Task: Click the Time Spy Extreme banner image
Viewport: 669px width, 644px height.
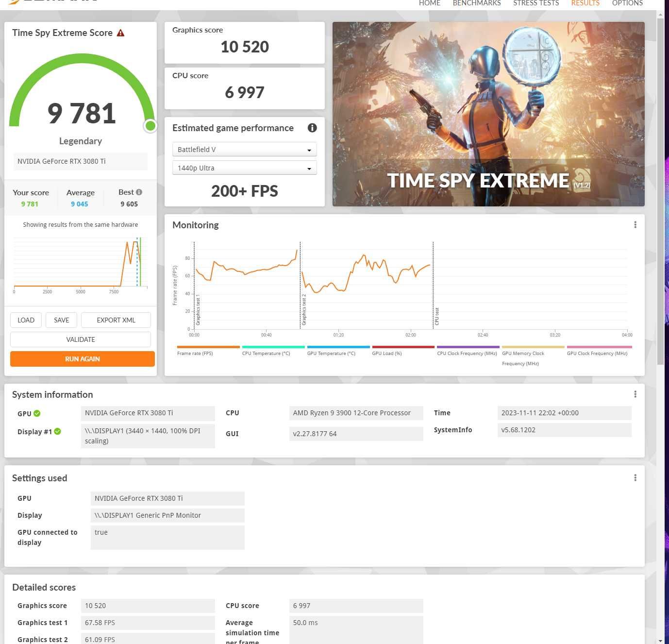Action: [488, 114]
